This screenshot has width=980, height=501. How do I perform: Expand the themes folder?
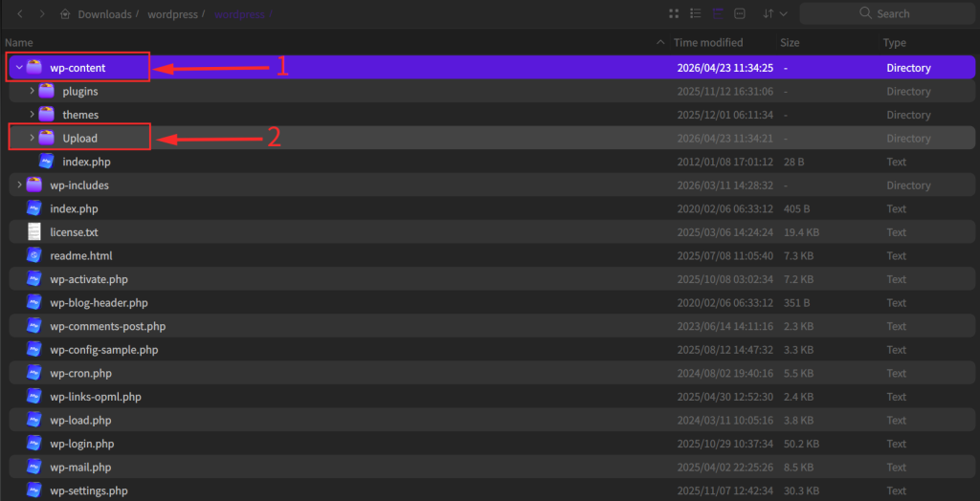tap(32, 115)
